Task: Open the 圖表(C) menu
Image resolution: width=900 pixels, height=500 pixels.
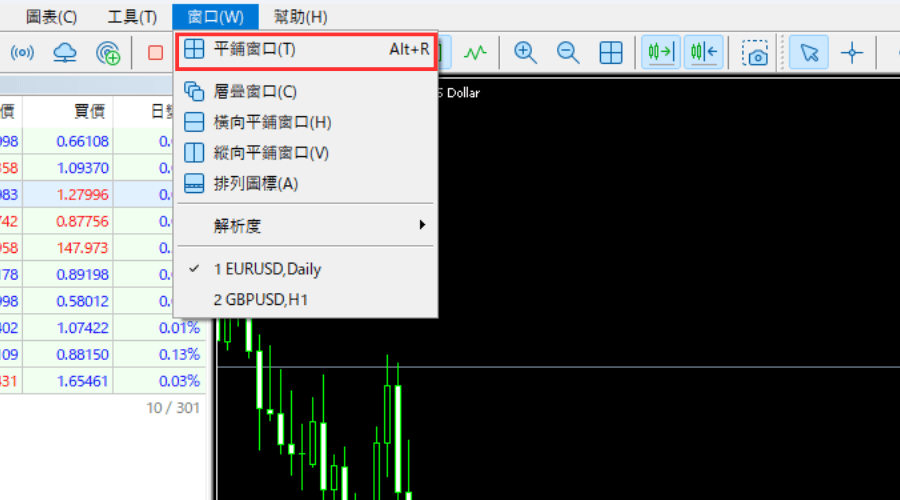Action: pos(51,16)
